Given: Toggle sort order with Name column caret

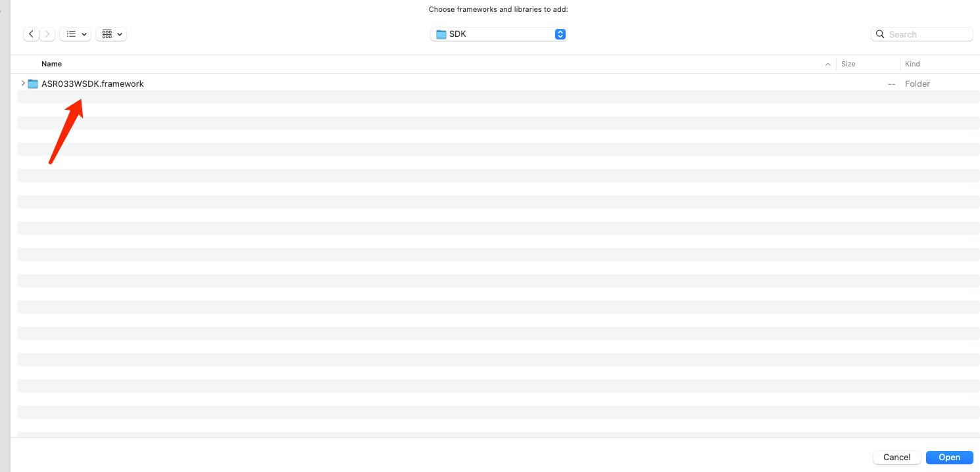Looking at the screenshot, I should coord(827,64).
